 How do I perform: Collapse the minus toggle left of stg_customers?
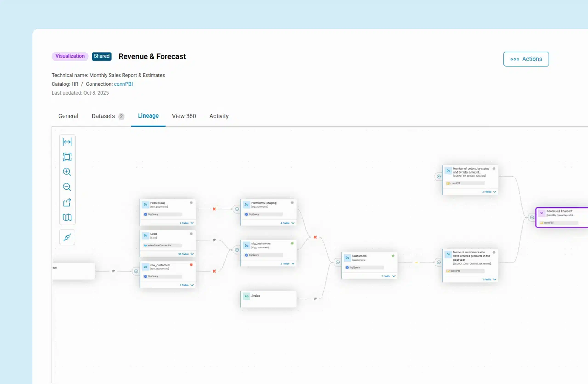(236, 250)
